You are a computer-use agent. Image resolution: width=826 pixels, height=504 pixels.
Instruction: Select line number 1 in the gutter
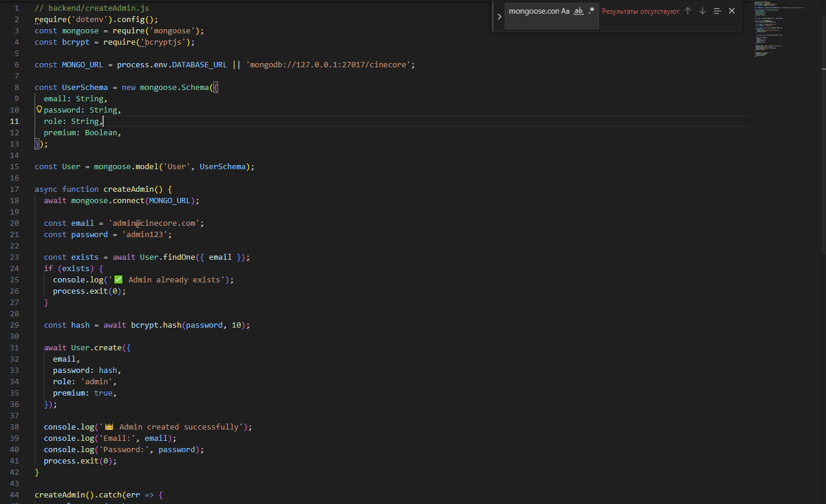tap(16, 8)
